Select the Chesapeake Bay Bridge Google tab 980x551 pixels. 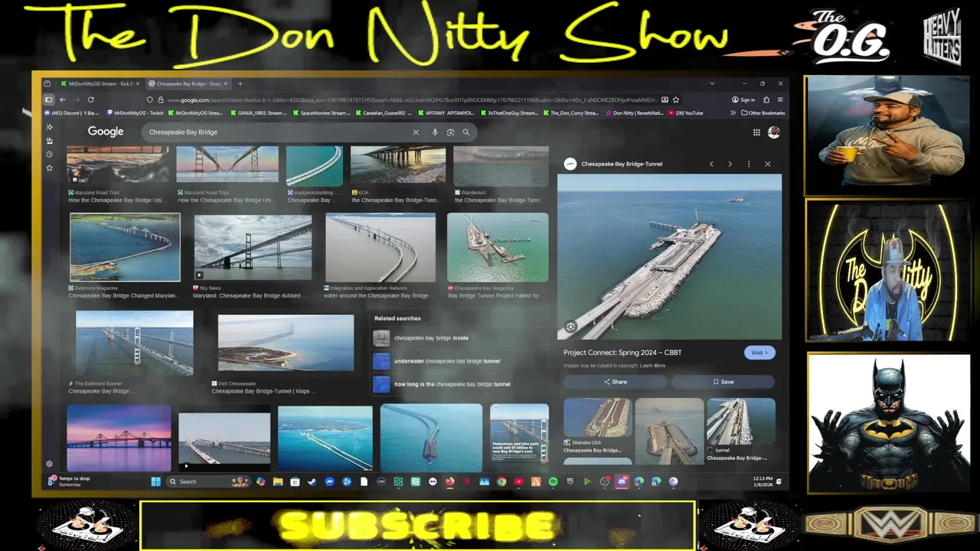coord(189,83)
